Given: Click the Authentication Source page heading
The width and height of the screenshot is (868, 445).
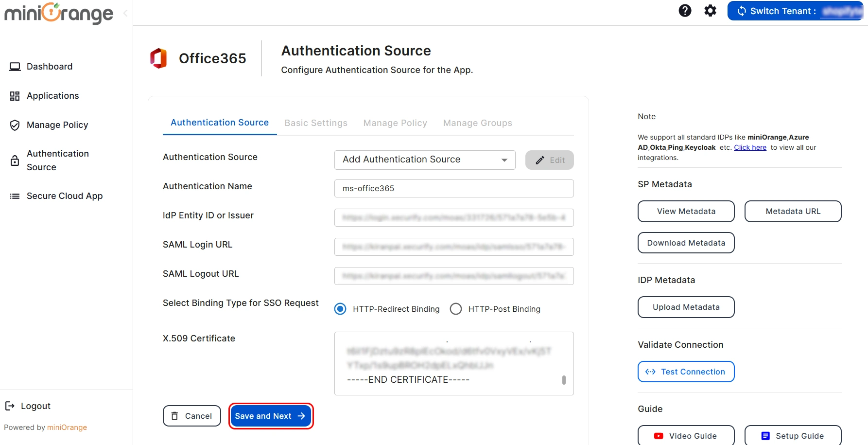Looking at the screenshot, I should [356, 51].
